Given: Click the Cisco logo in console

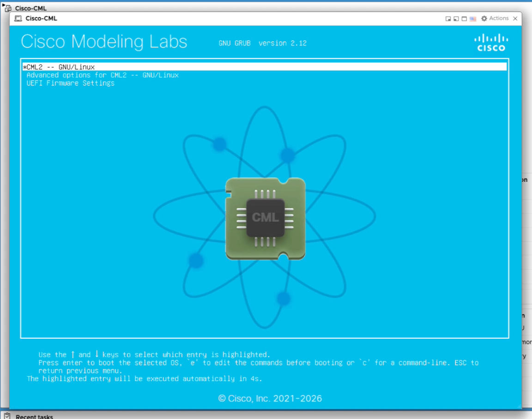Looking at the screenshot, I should coord(491,43).
